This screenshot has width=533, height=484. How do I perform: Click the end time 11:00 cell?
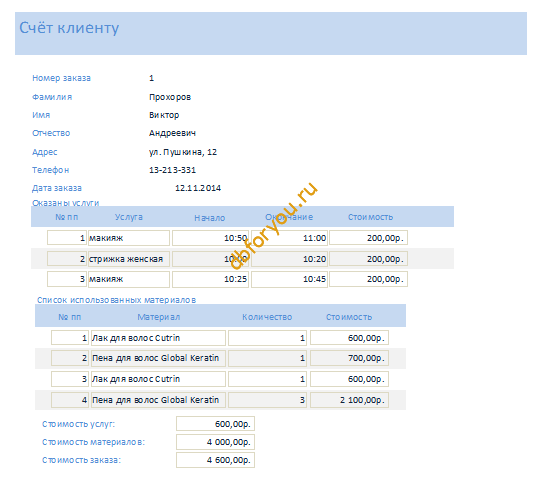(x=289, y=238)
